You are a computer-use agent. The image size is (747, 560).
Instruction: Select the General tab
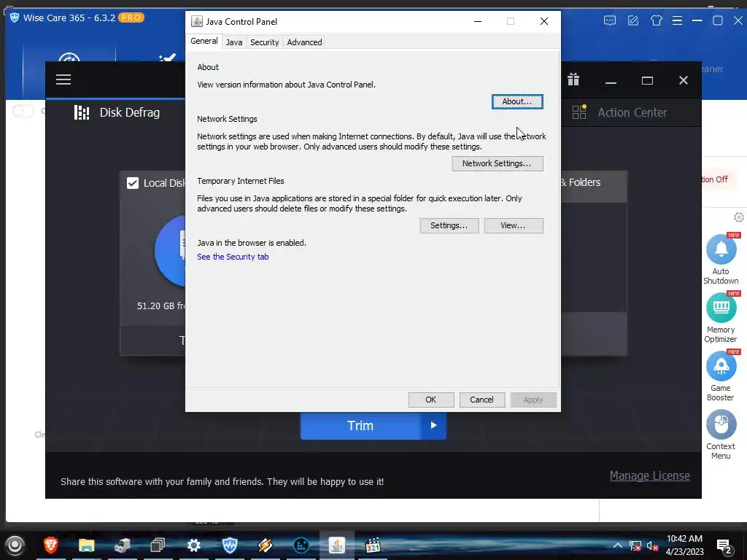[x=204, y=42]
